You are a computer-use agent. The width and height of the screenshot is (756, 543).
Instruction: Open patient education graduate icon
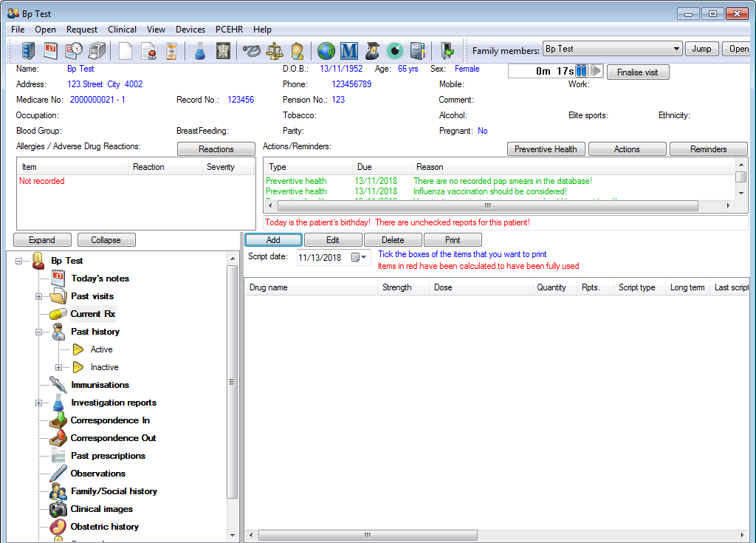pos(372,50)
